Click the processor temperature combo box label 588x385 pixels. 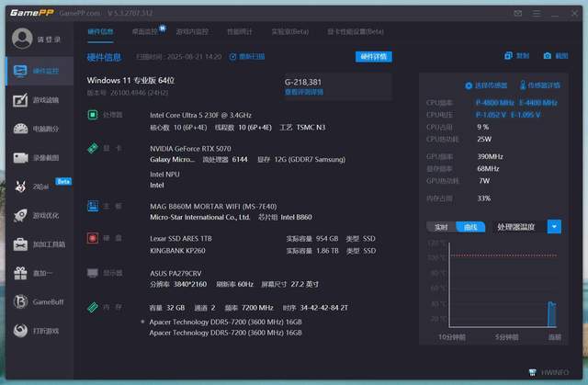tap(515, 227)
